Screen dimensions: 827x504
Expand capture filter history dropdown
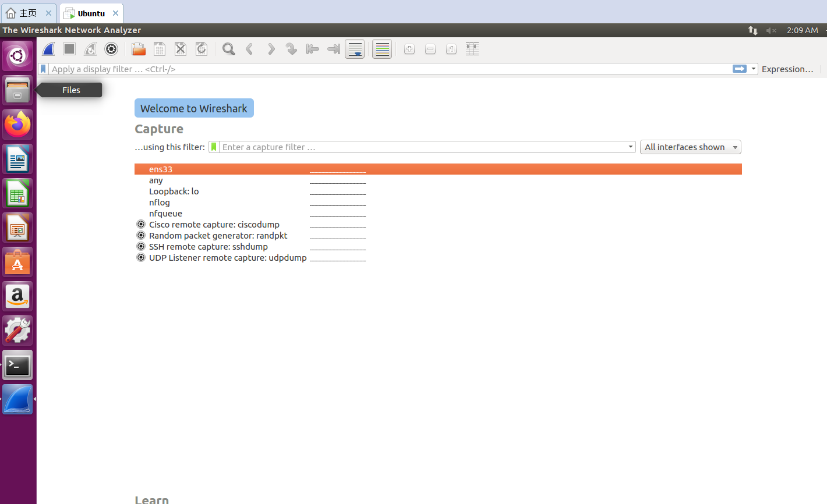pos(631,147)
